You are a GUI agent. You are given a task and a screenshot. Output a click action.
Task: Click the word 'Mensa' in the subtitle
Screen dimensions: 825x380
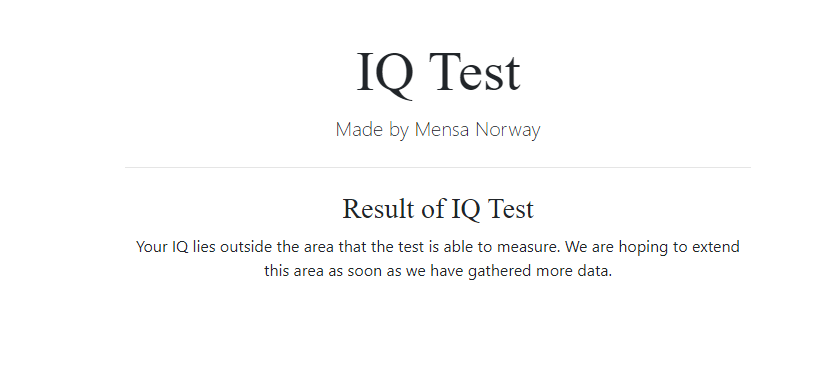[x=442, y=129]
